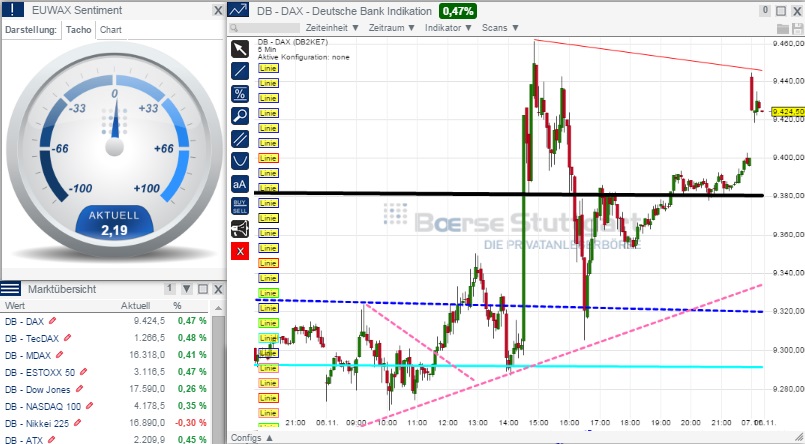The width and height of the screenshot is (805, 444).
Task: Select the DB - ESTOXX 50 row name
Action: 40,372
